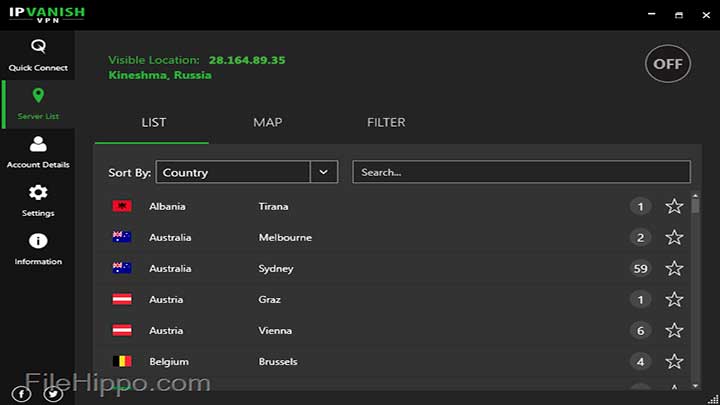
Task: Select the Belgium Brussels server row
Action: (x=380, y=362)
